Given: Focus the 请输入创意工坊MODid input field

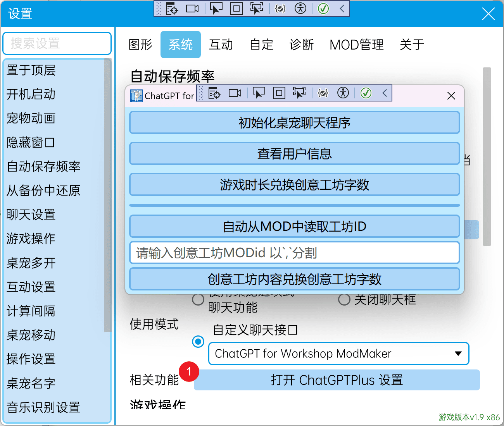Looking at the screenshot, I should coord(295,253).
